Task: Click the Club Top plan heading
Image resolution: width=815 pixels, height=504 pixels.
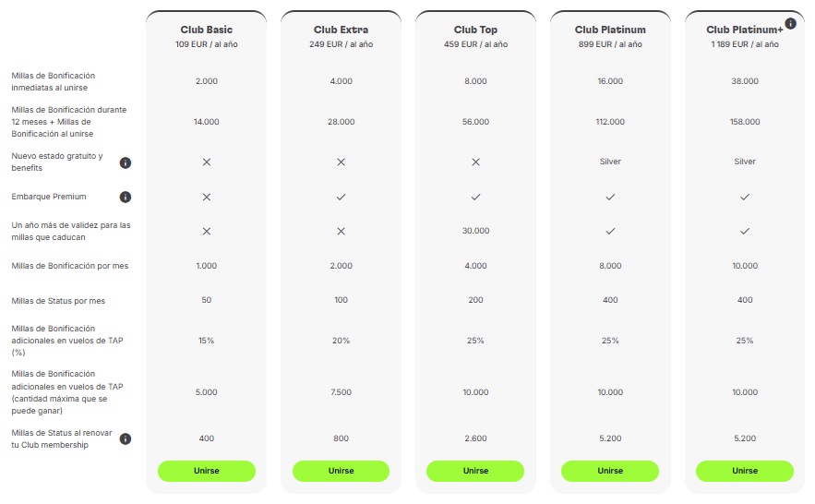Action: coord(475,30)
